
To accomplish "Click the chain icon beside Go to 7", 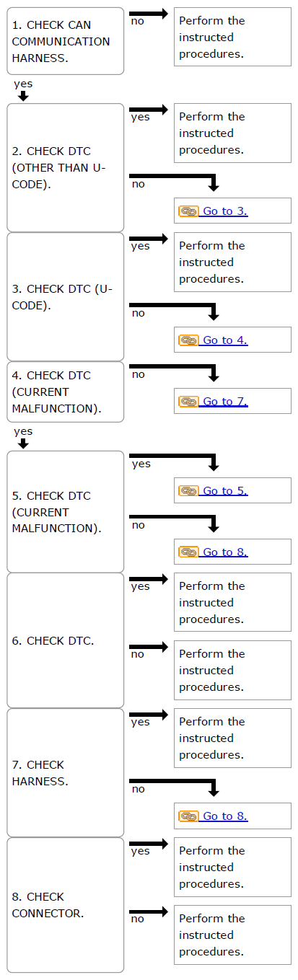I will [x=188, y=402].
